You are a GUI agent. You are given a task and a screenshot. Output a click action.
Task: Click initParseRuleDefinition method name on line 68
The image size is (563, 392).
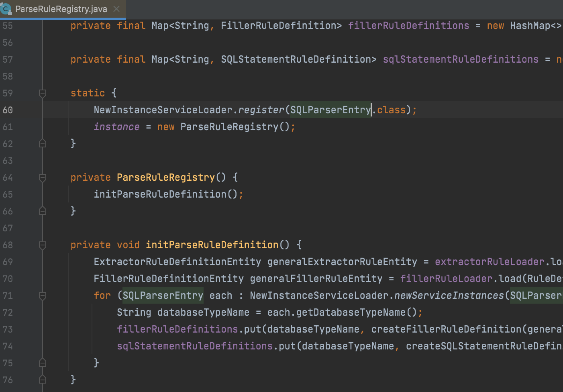click(x=212, y=245)
